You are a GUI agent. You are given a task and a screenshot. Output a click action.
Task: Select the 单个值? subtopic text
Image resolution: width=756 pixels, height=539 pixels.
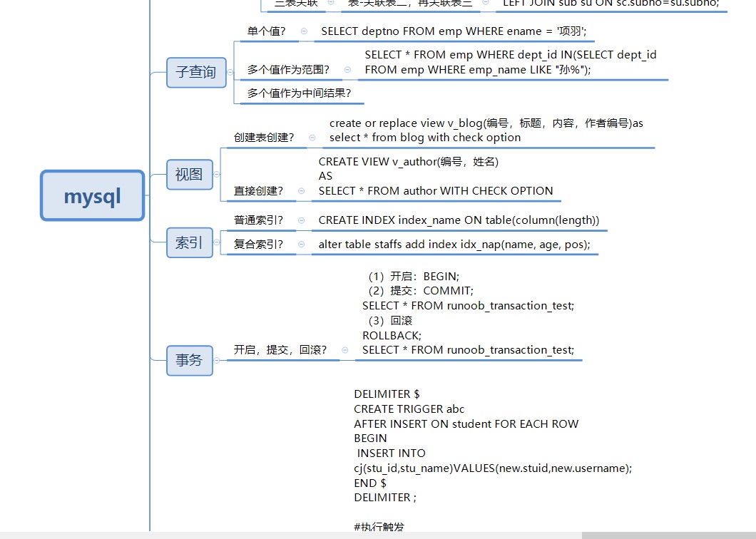coord(267,31)
